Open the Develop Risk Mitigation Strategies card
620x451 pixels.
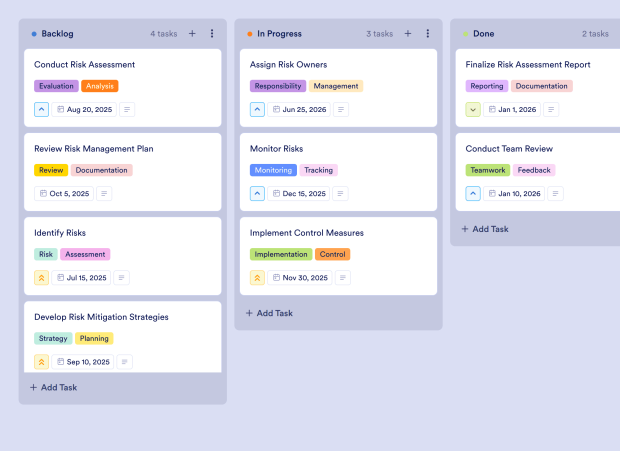point(101,317)
